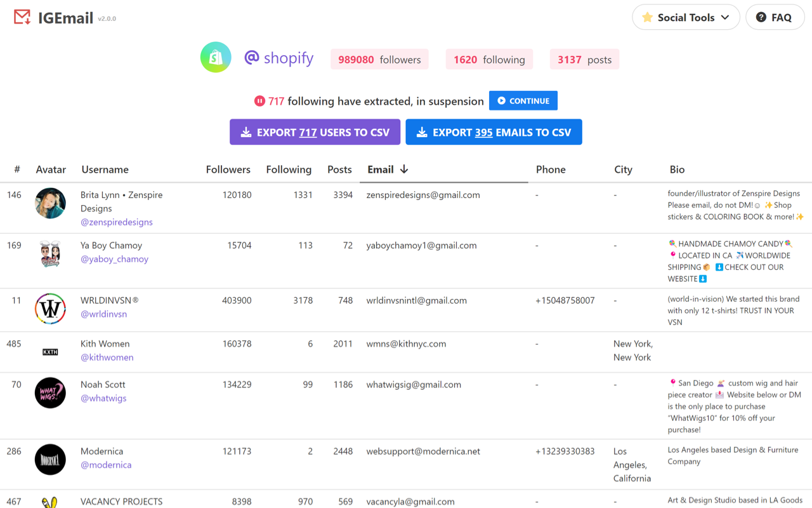Click the Avatar column header
The height and width of the screenshot is (508, 812).
51,170
